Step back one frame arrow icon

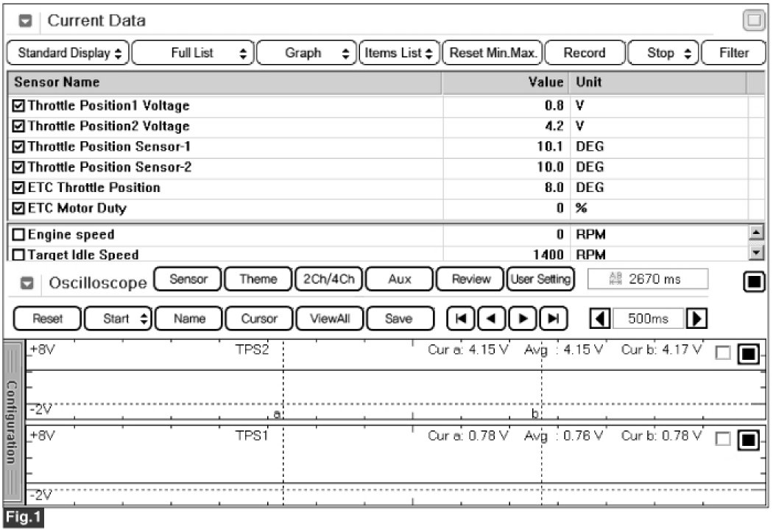493,319
